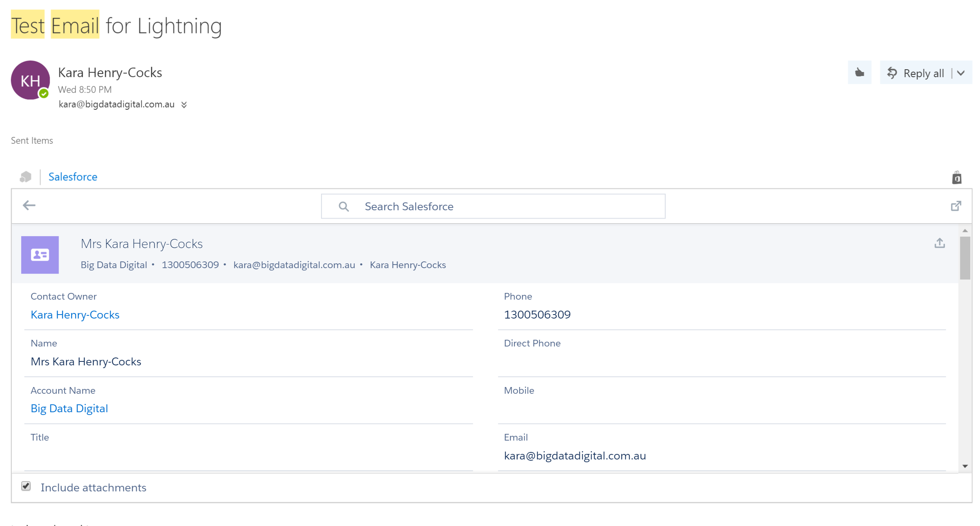Click the phone value 1300506309 under Phone

(x=537, y=315)
